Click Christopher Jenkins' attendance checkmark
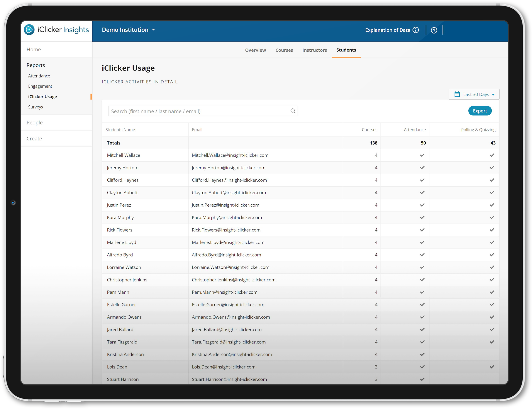The image size is (532, 409). pos(422,279)
